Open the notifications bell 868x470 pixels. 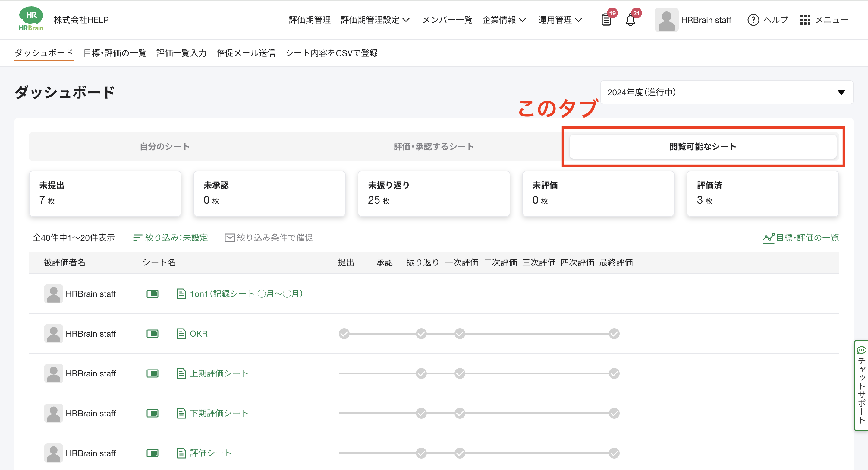(x=631, y=20)
